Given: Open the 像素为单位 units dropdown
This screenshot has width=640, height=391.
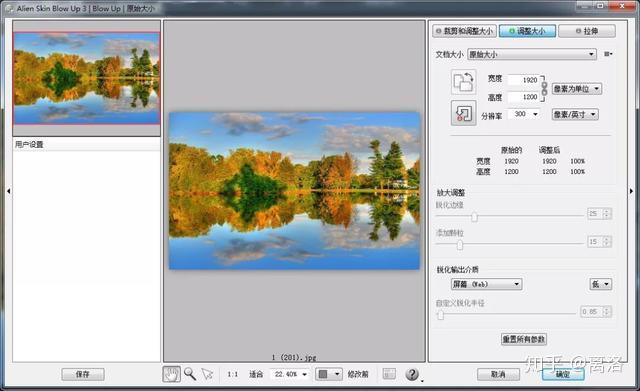Looking at the screenshot, I should [577, 89].
